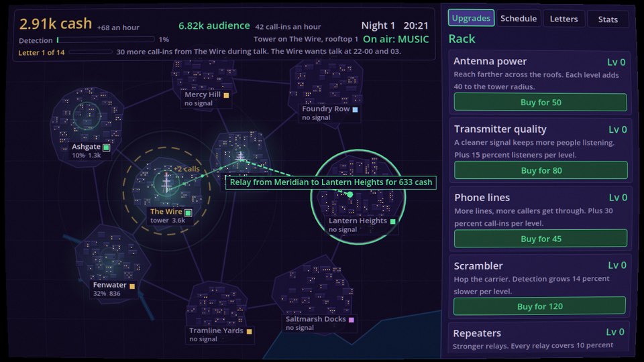The image size is (644, 362).
Task: Buy Phone lines for 45
Action: [541, 239]
